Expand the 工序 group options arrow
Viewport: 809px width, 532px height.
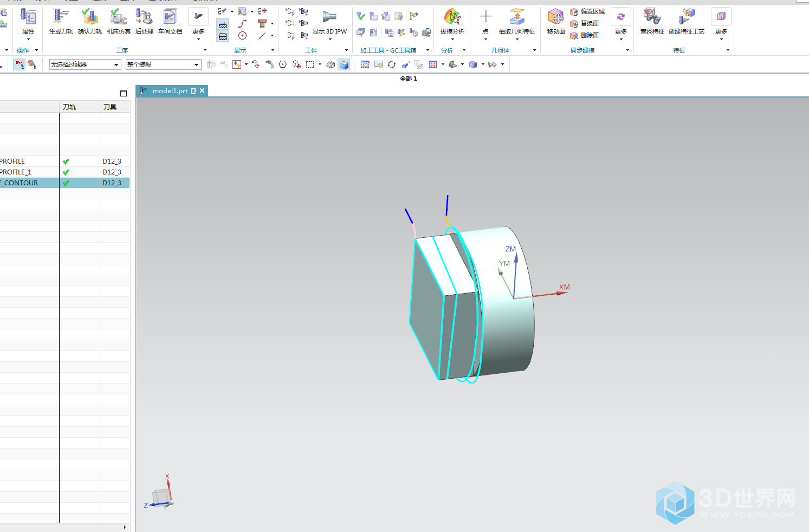(x=205, y=50)
